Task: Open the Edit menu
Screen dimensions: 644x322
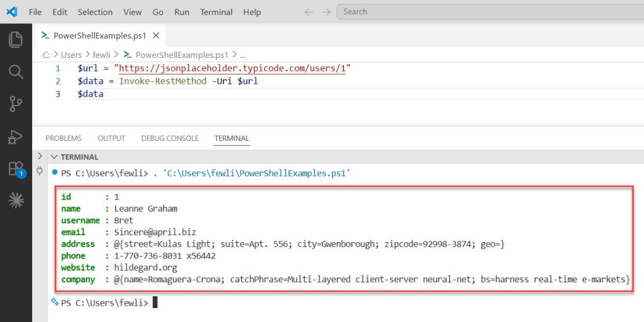Action: click(60, 13)
